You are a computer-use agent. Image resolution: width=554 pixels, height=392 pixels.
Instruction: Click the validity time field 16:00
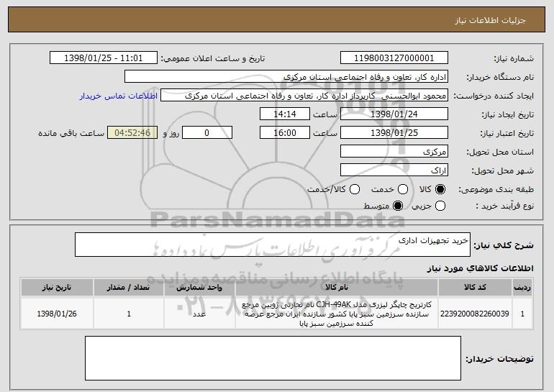click(285, 133)
